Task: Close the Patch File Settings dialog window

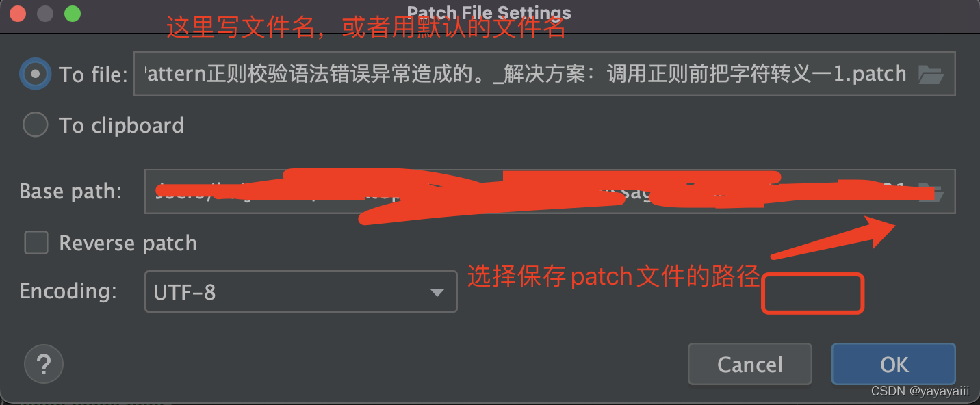Action: (x=18, y=13)
